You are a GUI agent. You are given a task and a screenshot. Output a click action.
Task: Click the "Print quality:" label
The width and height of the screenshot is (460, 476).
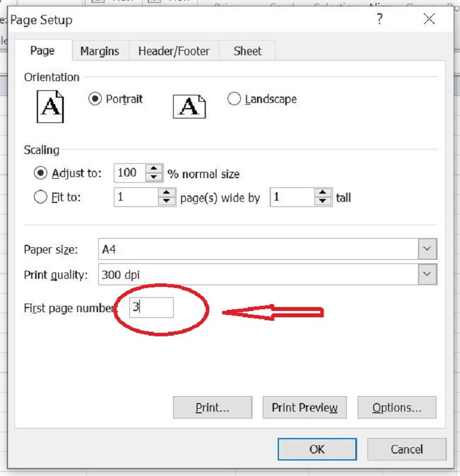(56, 275)
